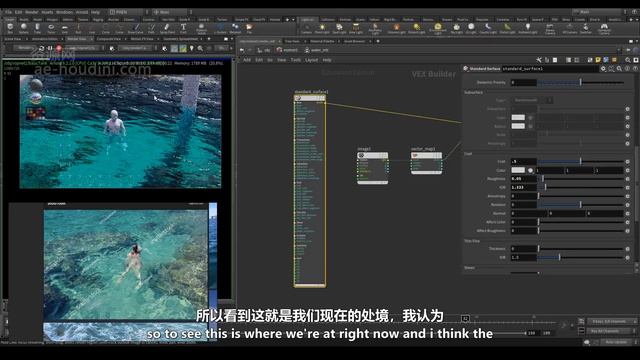The height and width of the screenshot is (360, 640).
Task: Switch to the Asset Browser tab
Action: [x=353, y=41]
